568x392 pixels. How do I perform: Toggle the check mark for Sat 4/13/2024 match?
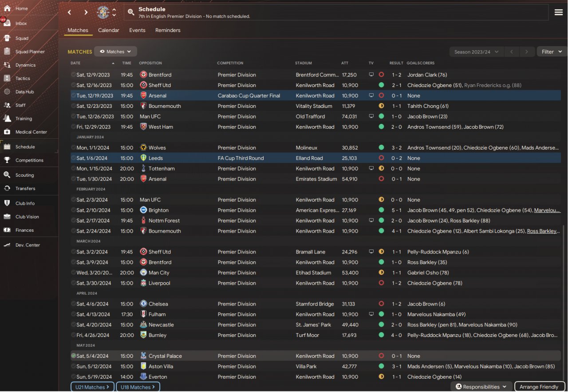pos(73,314)
